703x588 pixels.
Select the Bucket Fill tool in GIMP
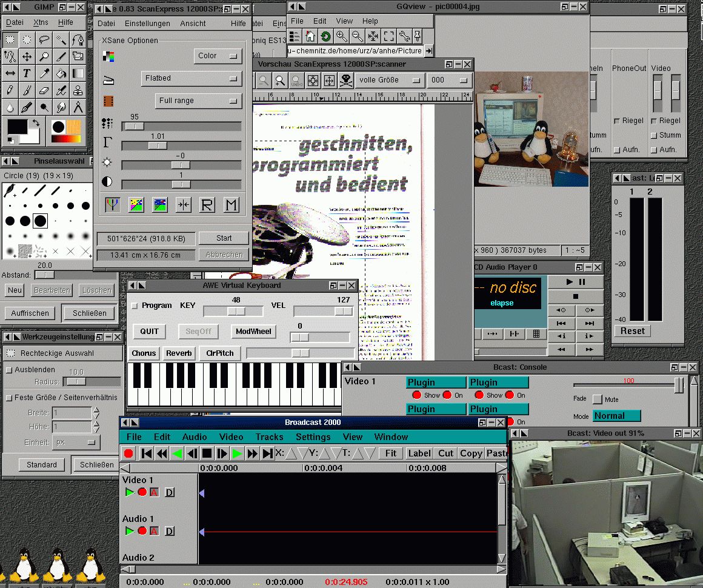click(61, 73)
